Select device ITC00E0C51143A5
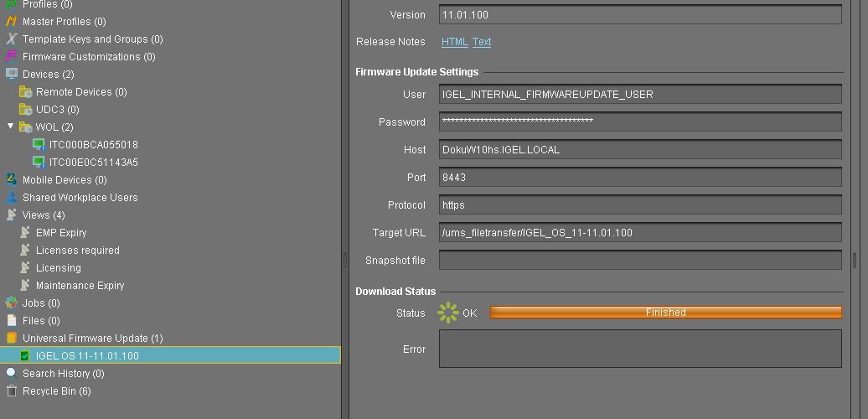868x419 pixels. [93, 163]
